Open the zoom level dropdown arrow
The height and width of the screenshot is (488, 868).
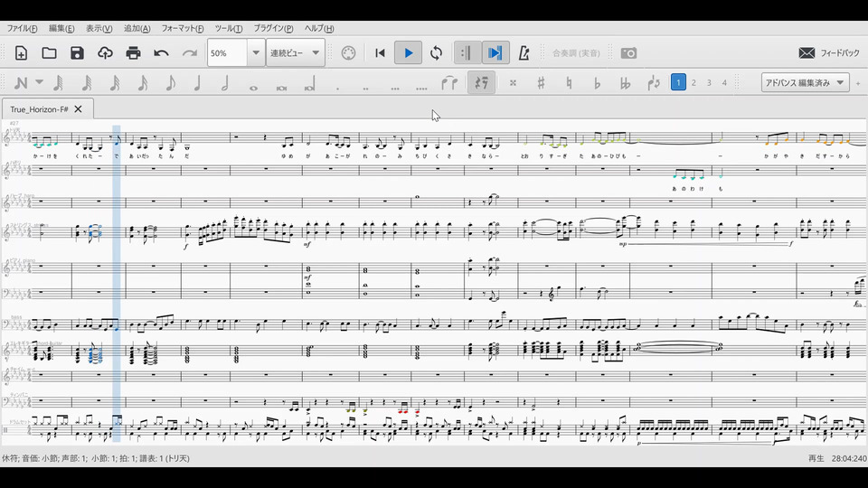(x=256, y=53)
